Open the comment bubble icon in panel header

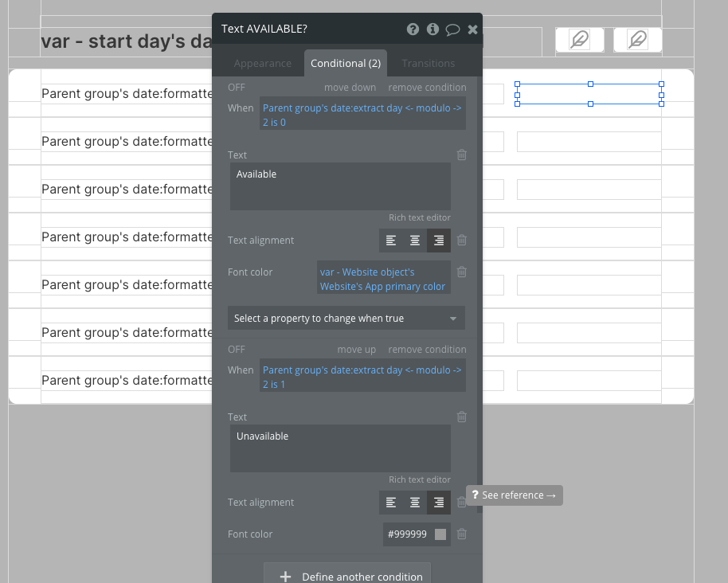[x=452, y=30]
